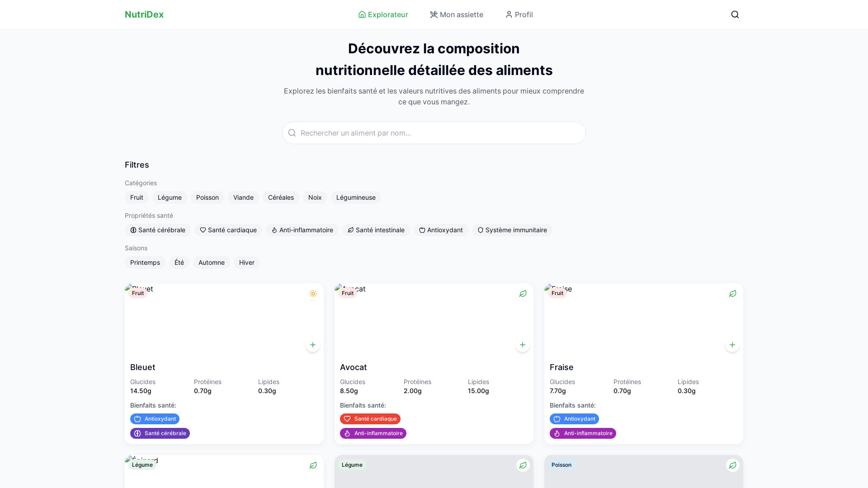
Task: Click Santé cardiaque badge on Avocat card
Action: tap(370, 419)
